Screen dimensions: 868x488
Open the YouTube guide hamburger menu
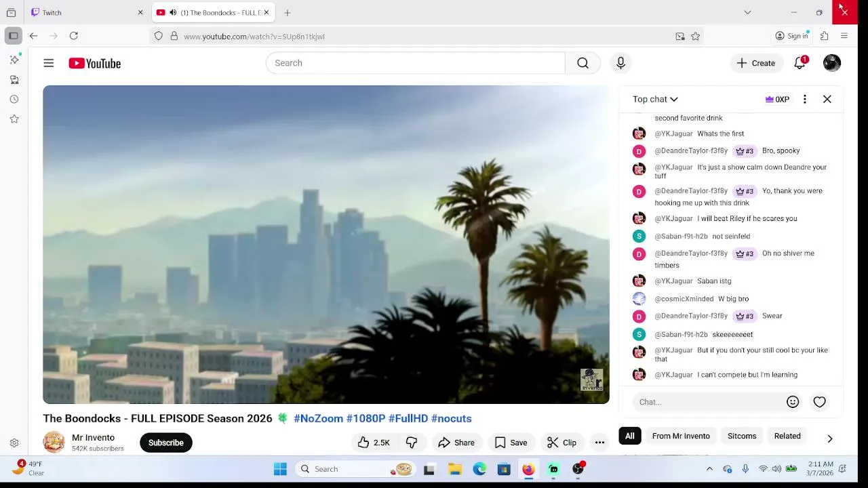pos(49,63)
